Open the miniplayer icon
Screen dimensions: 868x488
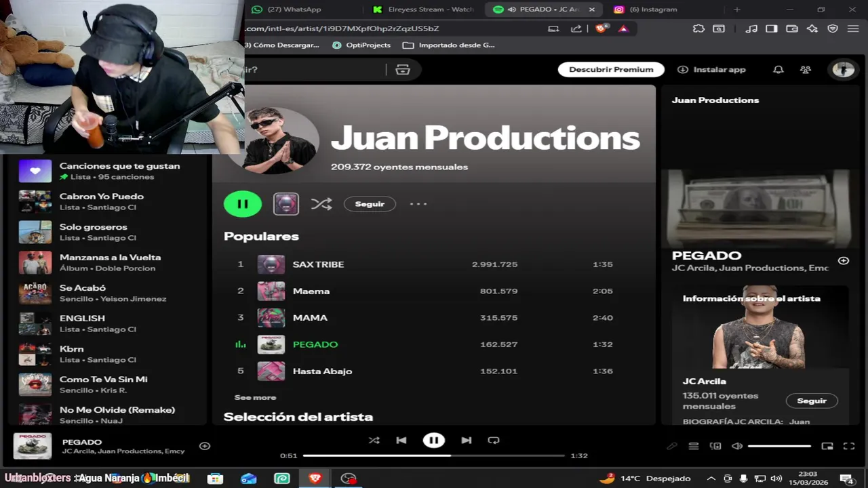(x=827, y=446)
